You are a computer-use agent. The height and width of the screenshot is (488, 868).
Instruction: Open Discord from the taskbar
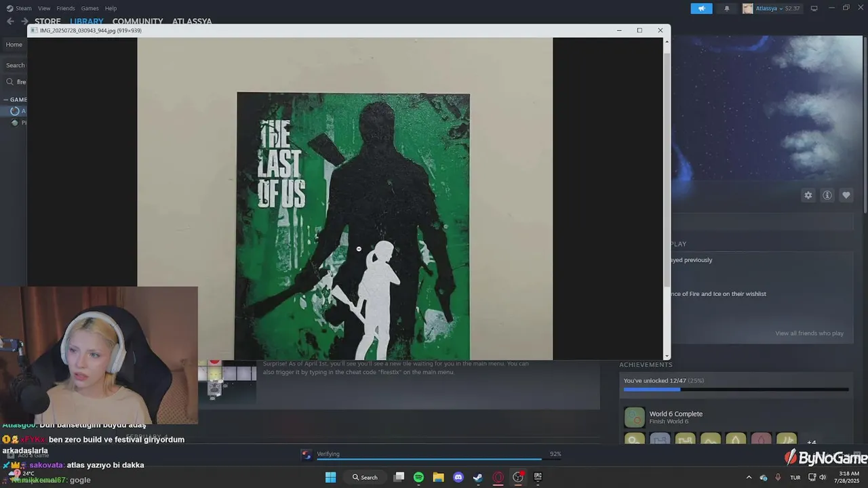point(458,477)
